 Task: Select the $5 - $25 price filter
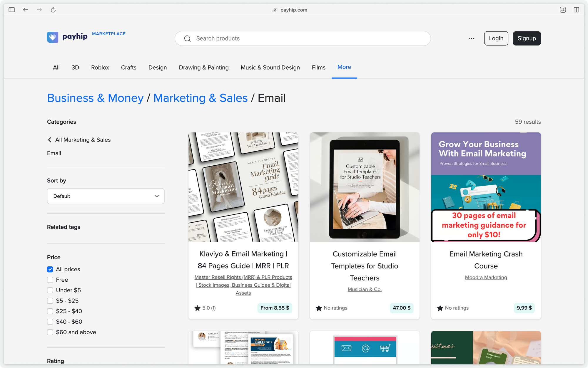click(x=50, y=301)
